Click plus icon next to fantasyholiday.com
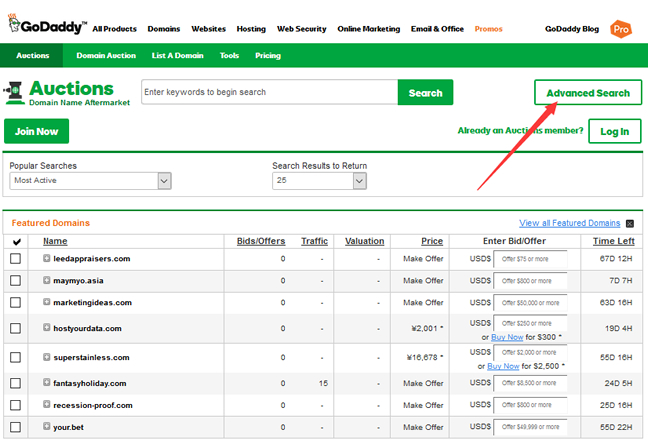 point(47,383)
